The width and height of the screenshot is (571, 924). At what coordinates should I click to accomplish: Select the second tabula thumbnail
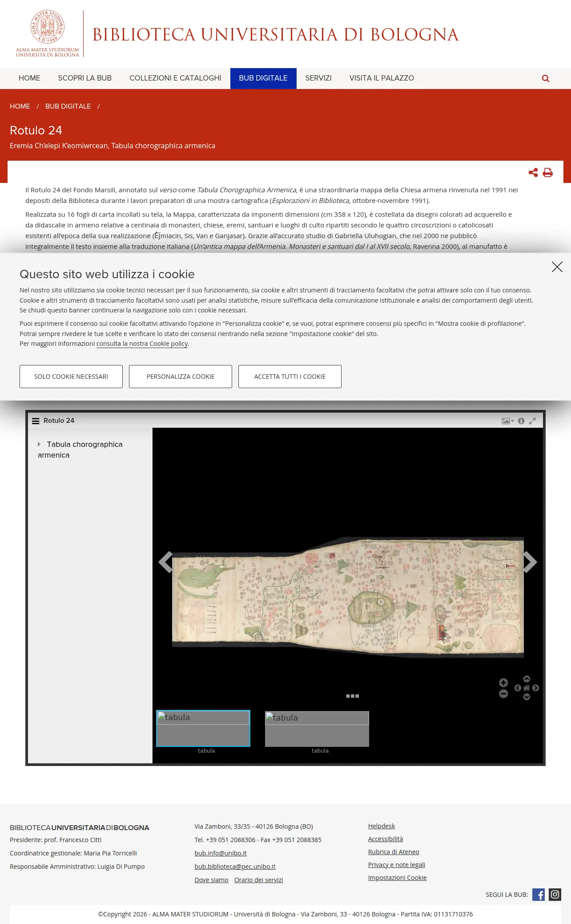317,729
